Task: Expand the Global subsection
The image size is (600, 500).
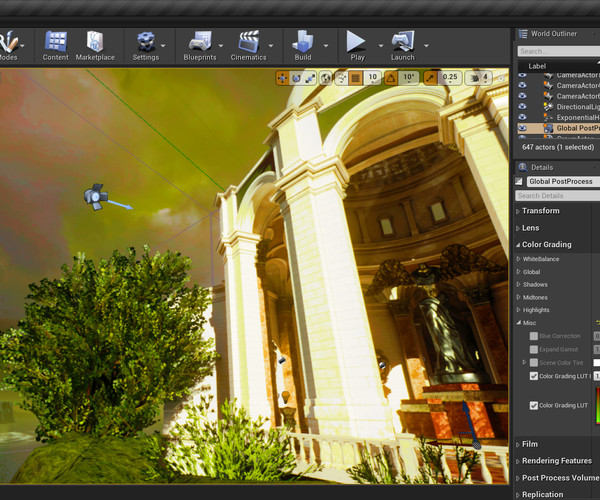Action: tap(518, 272)
